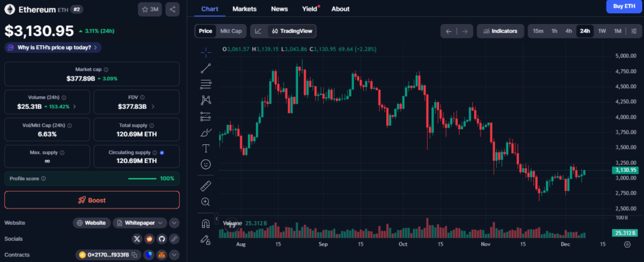The image size is (644, 262).
Task: Open the emoji sticker tool
Action: 206,164
